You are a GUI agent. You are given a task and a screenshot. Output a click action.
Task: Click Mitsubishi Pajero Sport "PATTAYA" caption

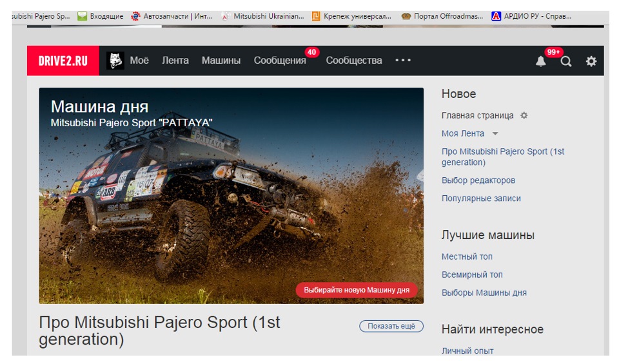point(132,123)
